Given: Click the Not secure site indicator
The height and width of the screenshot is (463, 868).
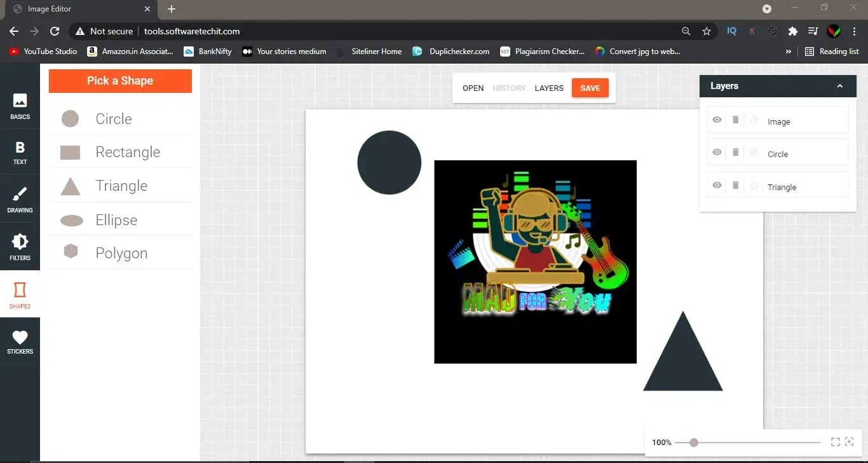Looking at the screenshot, I should [104, 31].
